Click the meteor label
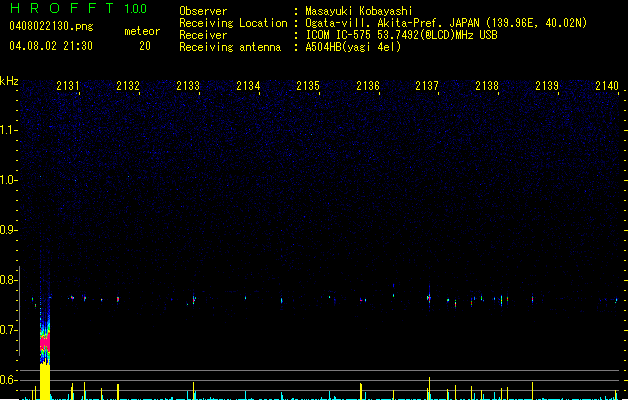629x400 pixels. [142, 31]
